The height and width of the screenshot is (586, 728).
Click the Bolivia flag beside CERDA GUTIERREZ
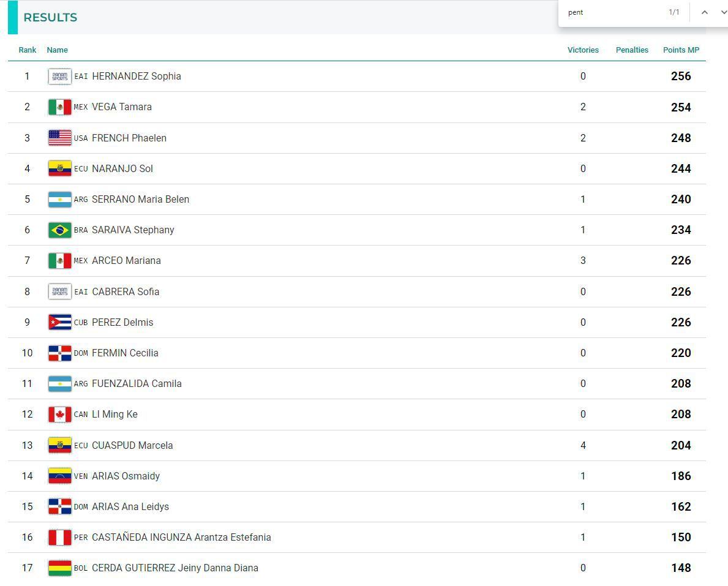60,568
